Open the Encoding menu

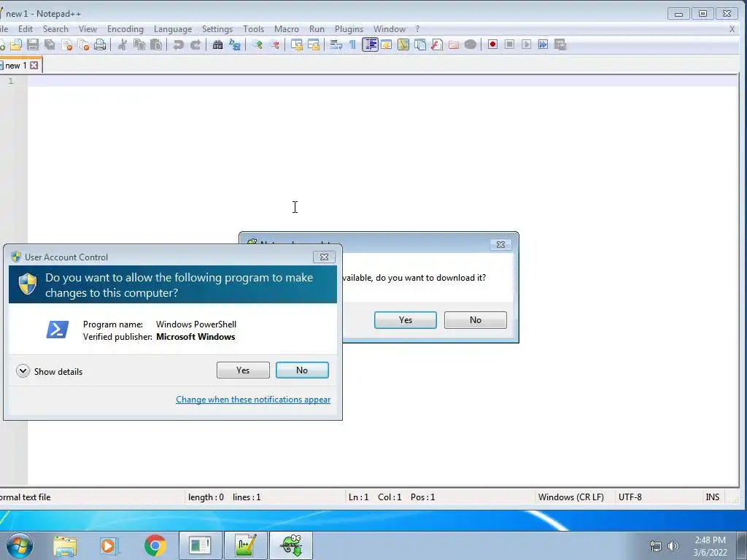click(125, 29)
